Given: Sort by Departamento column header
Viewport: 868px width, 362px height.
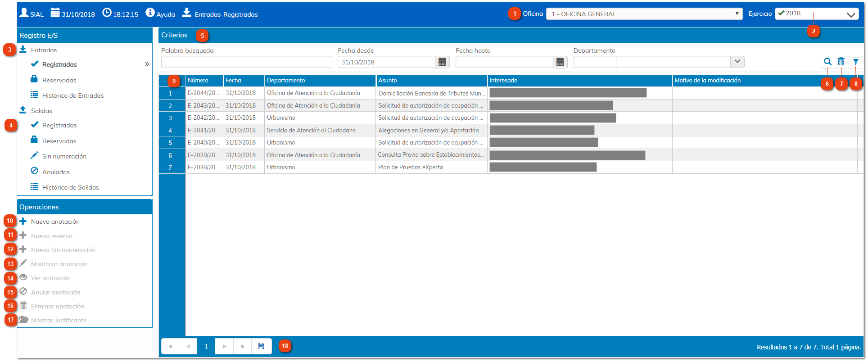Looking at the screenshot, I should (320, 81).
